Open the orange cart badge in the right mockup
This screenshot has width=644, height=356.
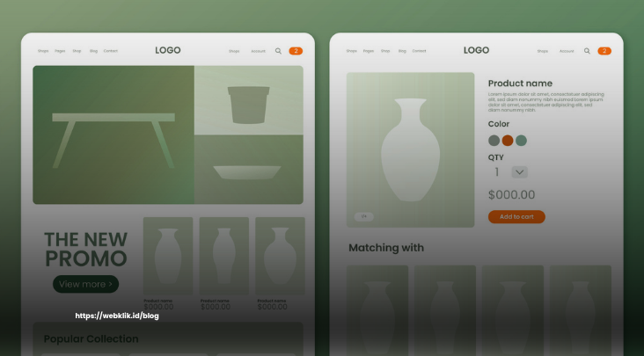[x=604, y=51]
